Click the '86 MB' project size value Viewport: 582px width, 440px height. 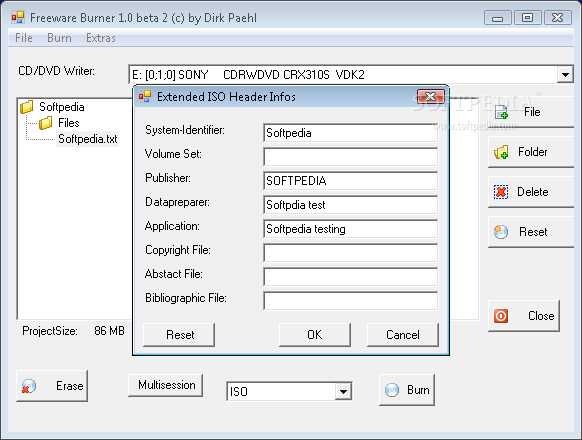click(109, 330)
